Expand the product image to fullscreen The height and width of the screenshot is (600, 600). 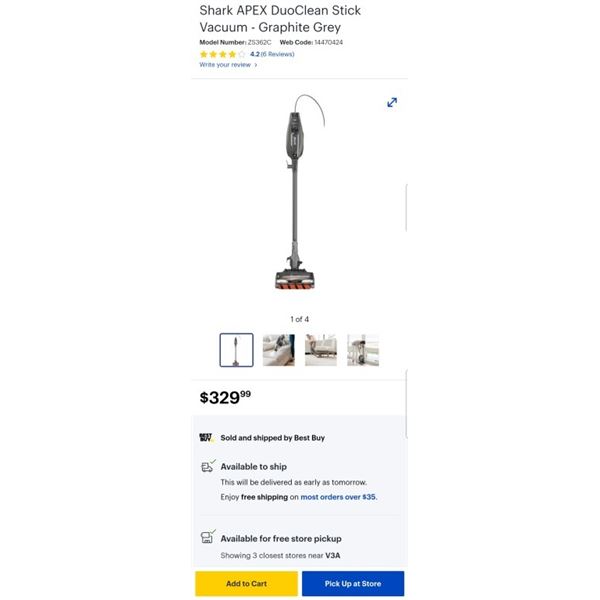pos(392,103)
